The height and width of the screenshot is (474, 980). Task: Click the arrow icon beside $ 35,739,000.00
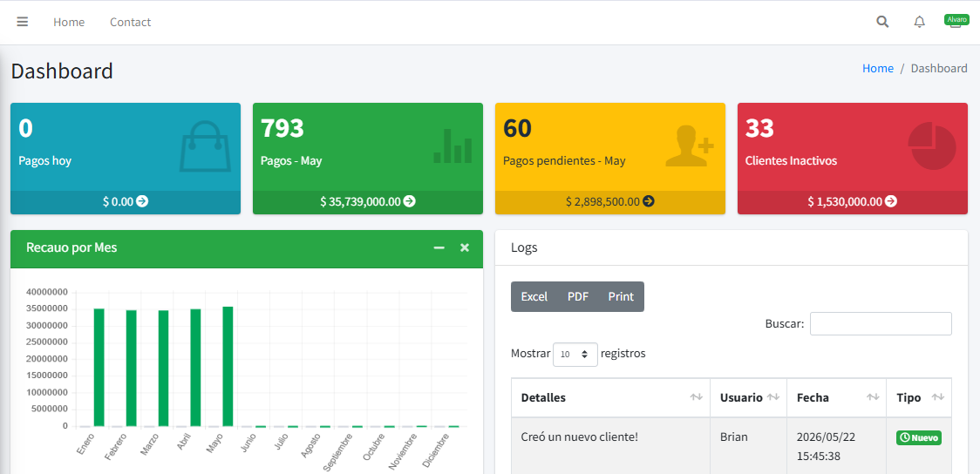(x=410, y=201)
